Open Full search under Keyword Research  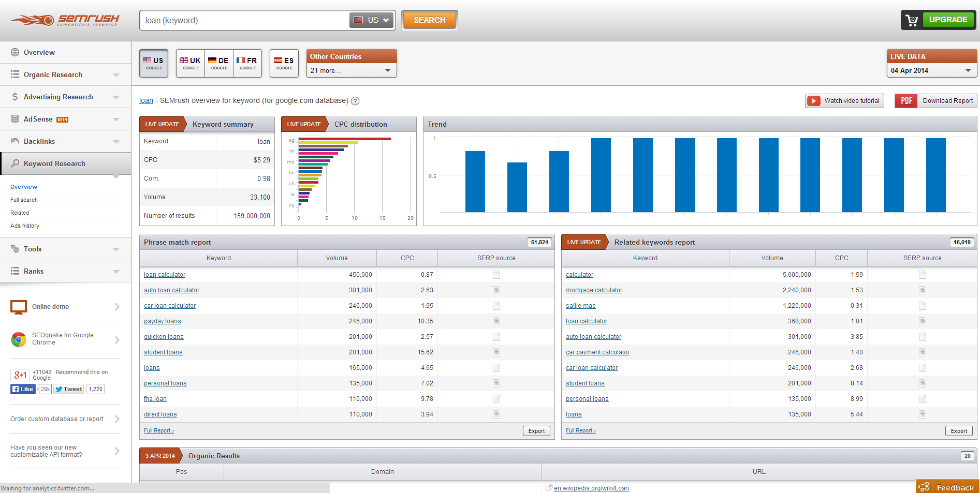click(x=24, y=200)
